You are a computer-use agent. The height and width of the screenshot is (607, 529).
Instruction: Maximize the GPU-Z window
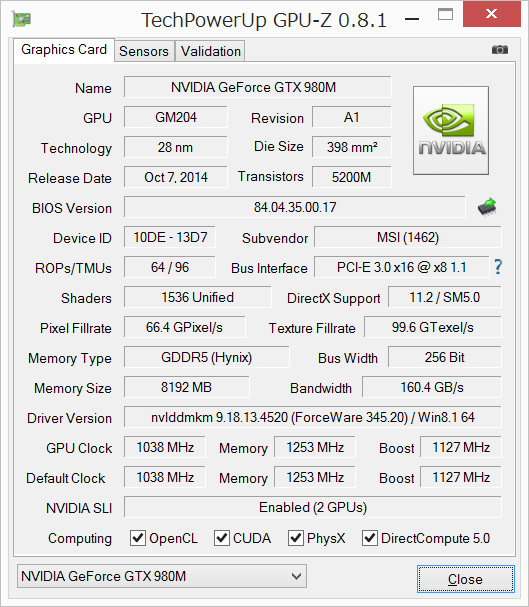(x=445, y=15)
